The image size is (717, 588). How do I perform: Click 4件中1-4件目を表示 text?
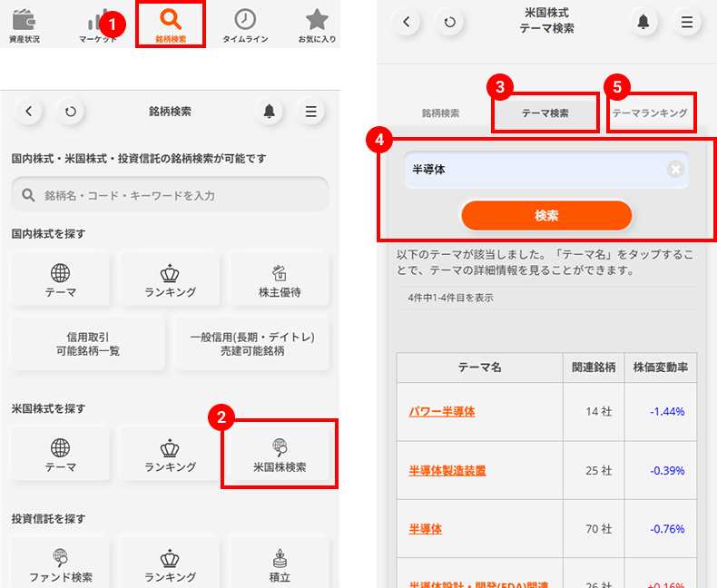(450, 298)
